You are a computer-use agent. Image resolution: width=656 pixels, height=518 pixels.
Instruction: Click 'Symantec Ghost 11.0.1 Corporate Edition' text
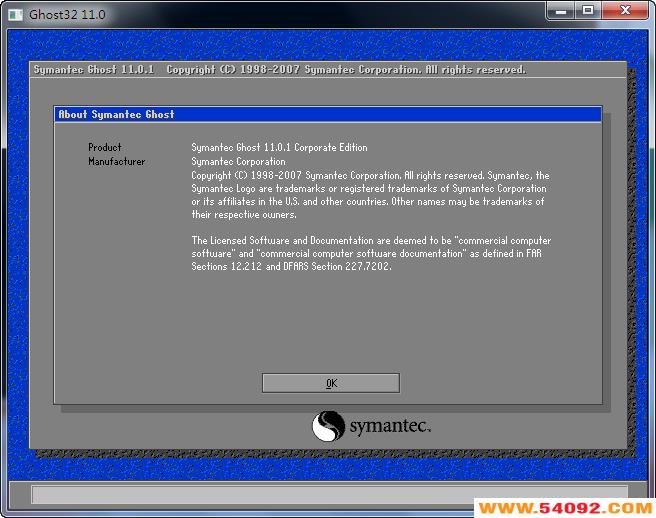[279, 147]
